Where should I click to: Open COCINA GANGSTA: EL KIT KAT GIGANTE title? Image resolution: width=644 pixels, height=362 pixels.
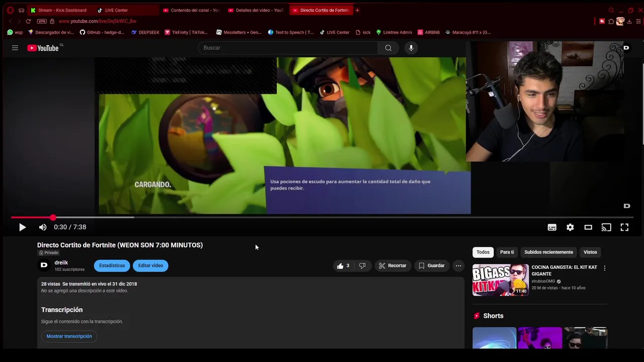tap(564, 270)
